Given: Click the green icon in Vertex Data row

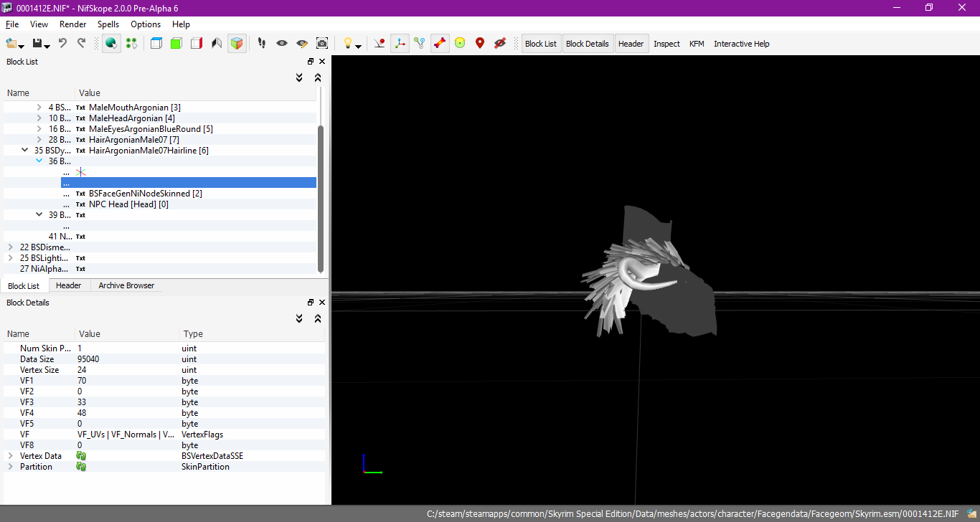Looking at the screenshot, I should [x=81, y=456].
